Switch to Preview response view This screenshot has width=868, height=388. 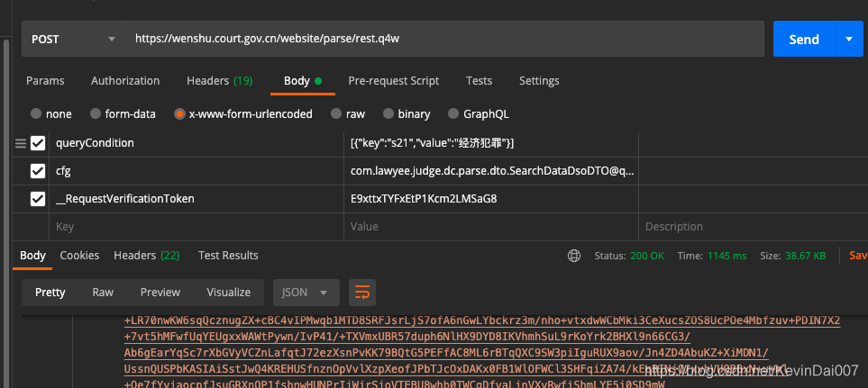coord(160,293)
